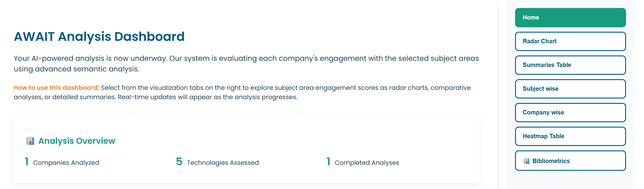
Task: Select the Subject wise visualization
Action: 570,89
